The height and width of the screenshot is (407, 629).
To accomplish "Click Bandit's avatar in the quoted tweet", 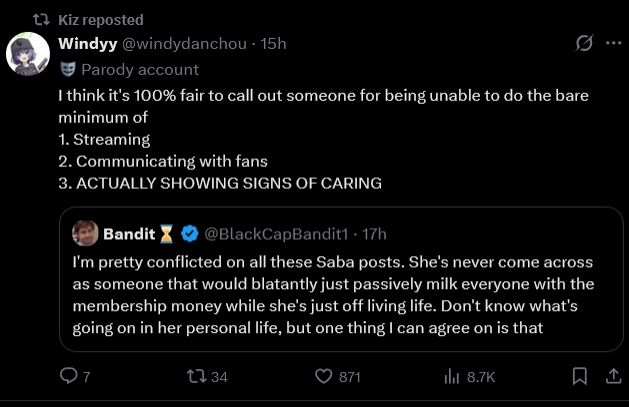I will 85,233.
